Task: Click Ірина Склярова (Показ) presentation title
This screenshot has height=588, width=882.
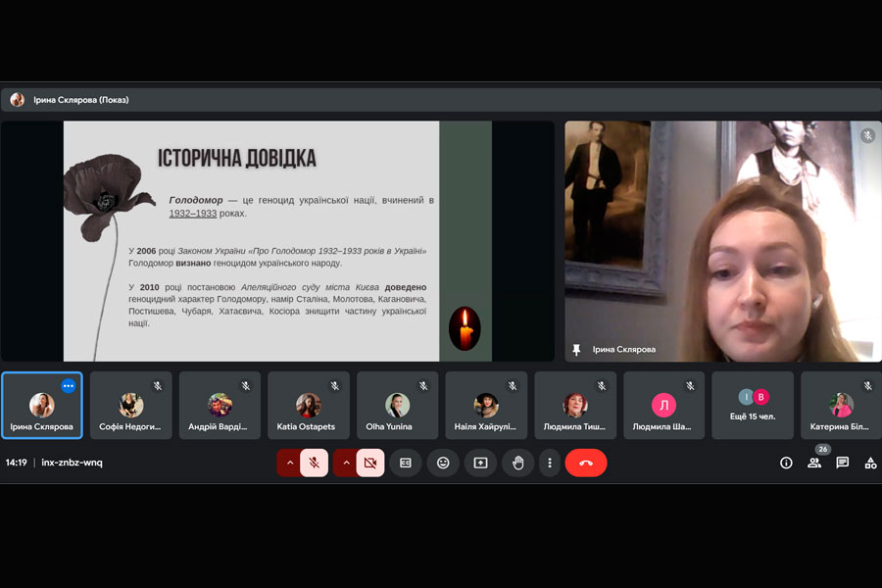Action: pos(81,100)
